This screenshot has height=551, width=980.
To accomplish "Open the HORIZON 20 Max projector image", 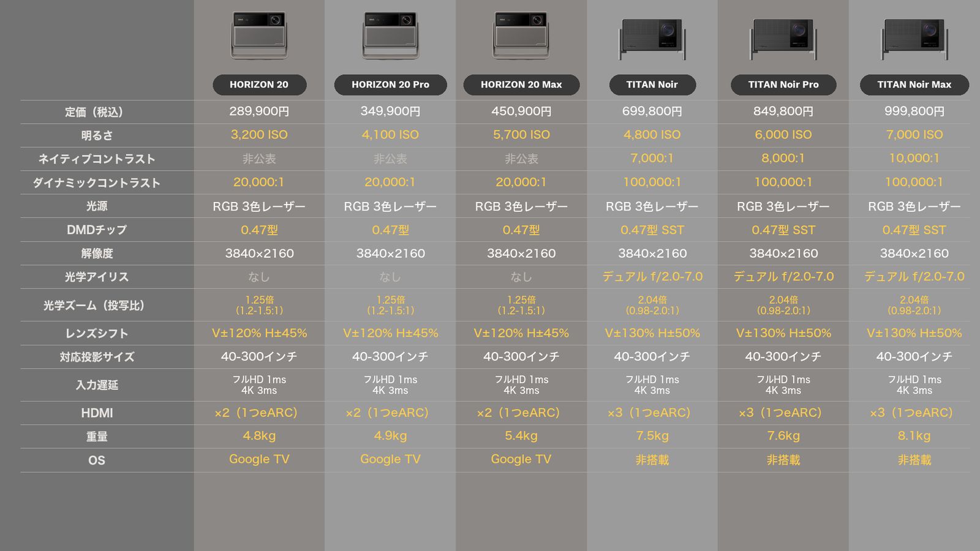I will click(x=521, y=36).
